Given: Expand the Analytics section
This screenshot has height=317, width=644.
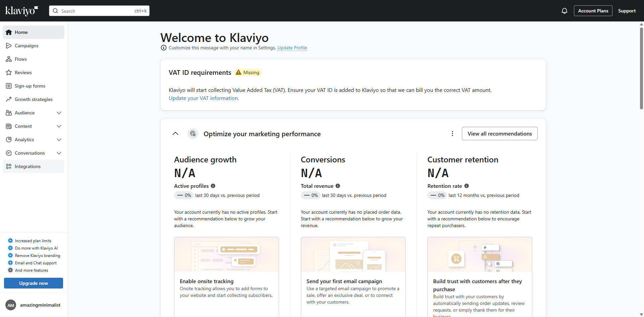Looking at the screenshot, I should pyautogui.click(x=59, y=140).
